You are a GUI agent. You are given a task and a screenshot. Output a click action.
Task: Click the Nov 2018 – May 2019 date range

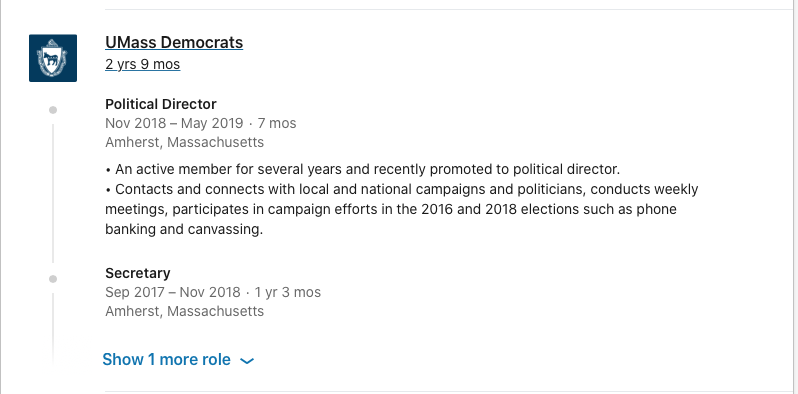pos(174,123)
